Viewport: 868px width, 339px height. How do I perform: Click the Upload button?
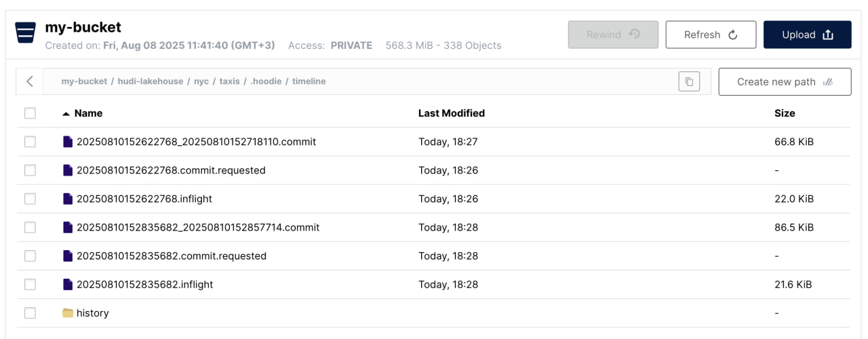[808, 35]
